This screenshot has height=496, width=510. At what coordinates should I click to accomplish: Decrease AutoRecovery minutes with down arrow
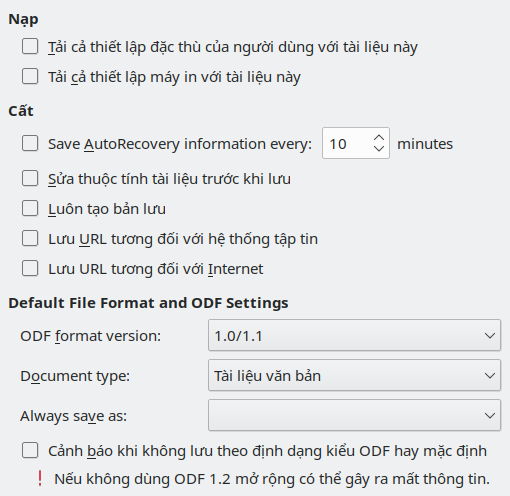(x=379, y=148)
